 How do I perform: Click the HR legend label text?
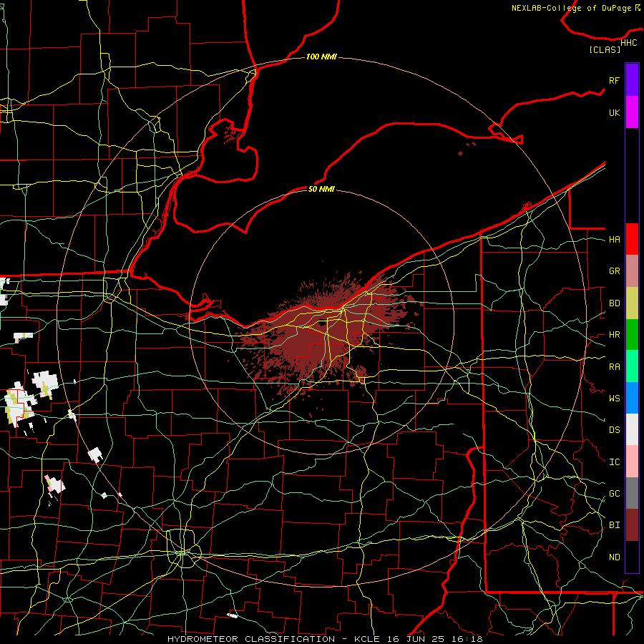tap(614, 335)
